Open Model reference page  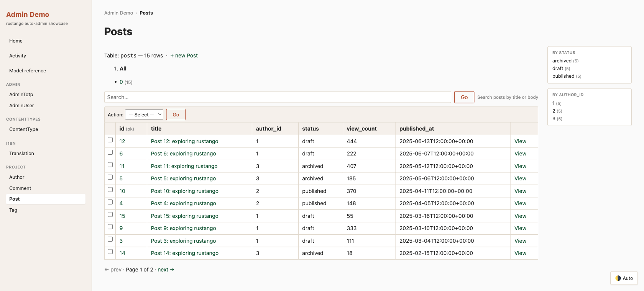(x=46, y=71)
